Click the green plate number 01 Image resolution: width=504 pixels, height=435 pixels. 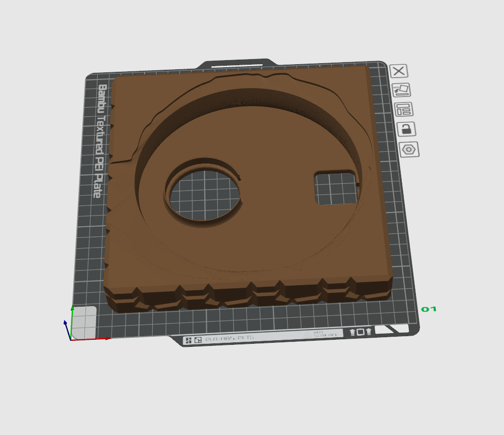429,309
